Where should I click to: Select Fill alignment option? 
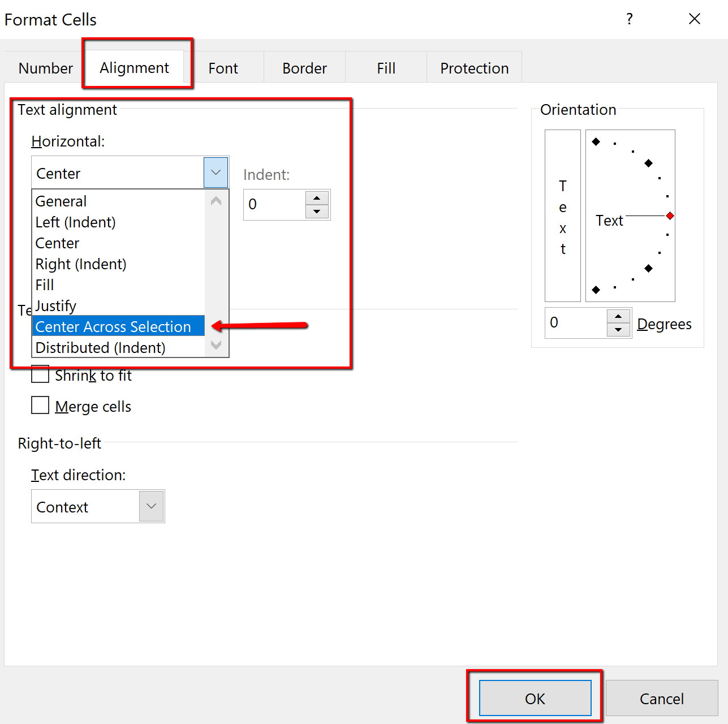[118, 285]
